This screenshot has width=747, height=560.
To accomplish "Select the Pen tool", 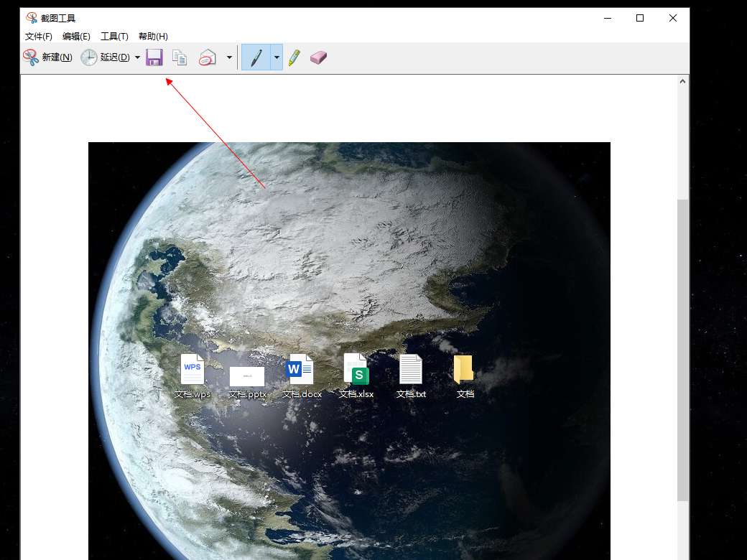I will click(256, 57).
